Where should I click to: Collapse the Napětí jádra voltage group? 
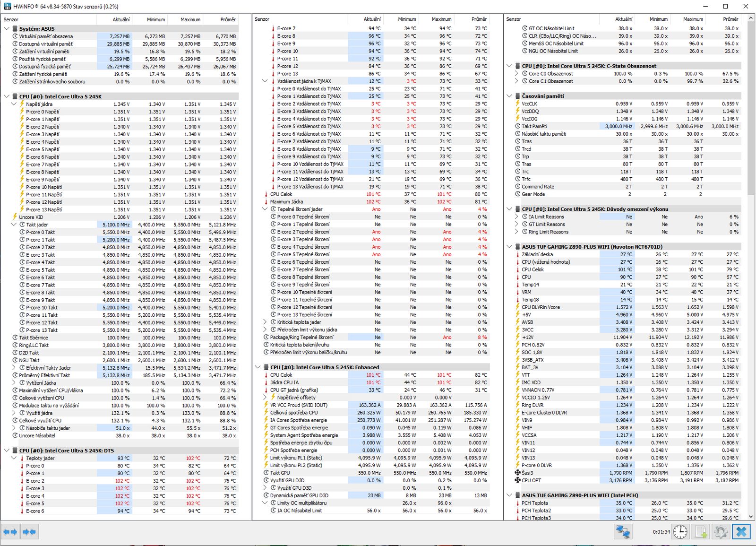tap(14, 104)
